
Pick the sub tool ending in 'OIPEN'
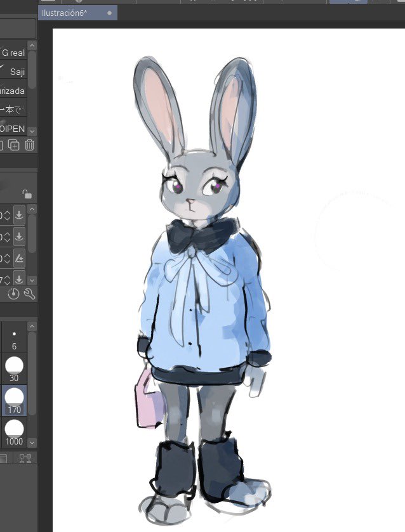[13, 129]
